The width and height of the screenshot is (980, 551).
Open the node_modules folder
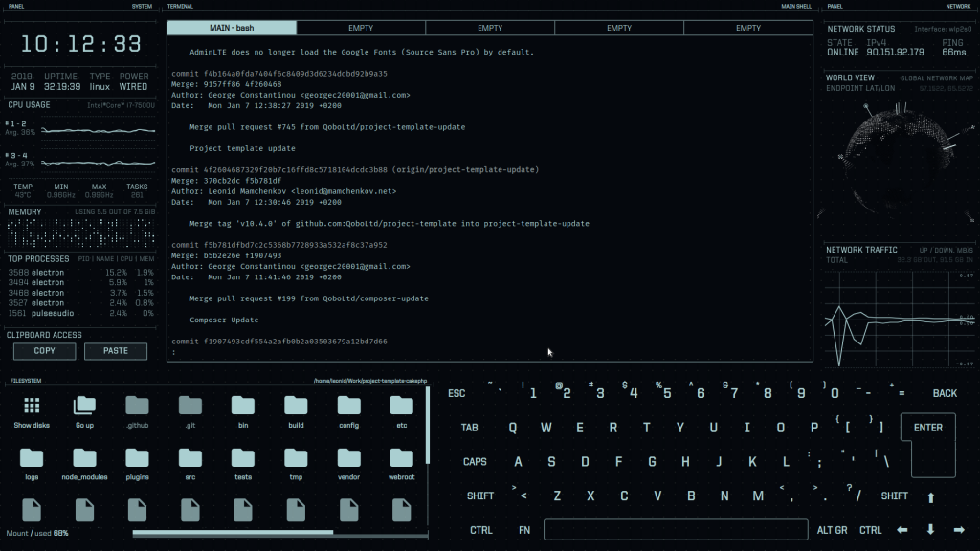point(84,464)
